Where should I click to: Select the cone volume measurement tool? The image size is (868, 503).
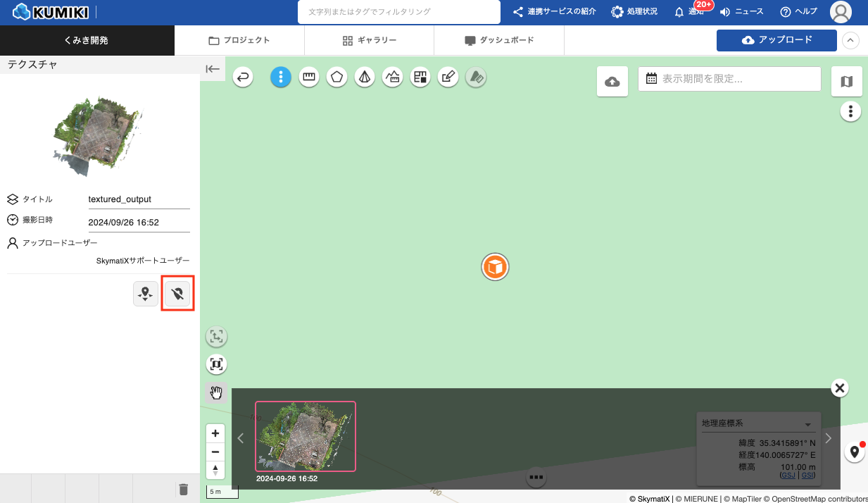tap(365, 77)
